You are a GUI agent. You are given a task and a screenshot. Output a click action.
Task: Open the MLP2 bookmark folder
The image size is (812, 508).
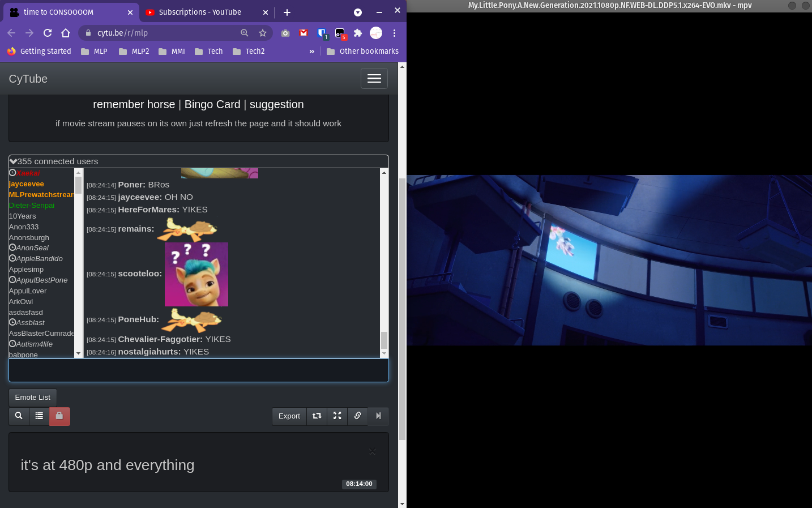(x=134, y=51)
